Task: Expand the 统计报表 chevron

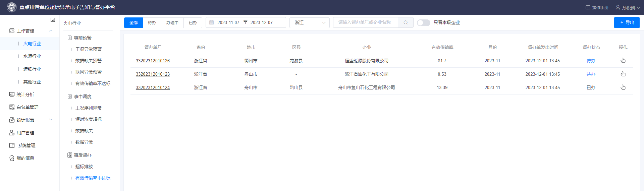Action: click(51, 120)
